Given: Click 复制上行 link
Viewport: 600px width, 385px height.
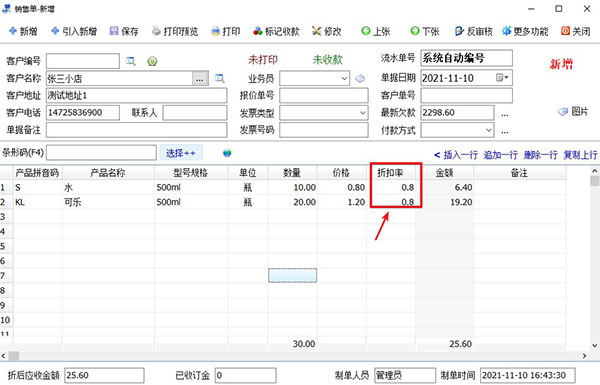Looking at the screenshot, I should [x=580, y=155].
